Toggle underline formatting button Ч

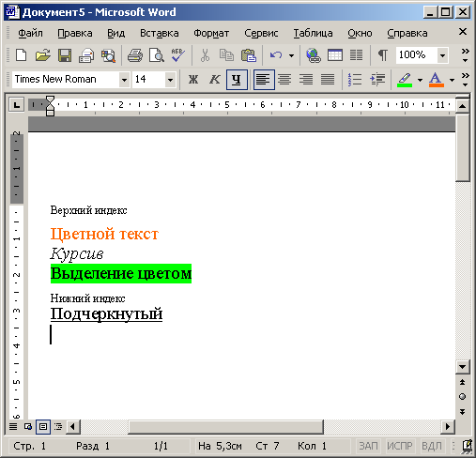click(x=237, y=80)
